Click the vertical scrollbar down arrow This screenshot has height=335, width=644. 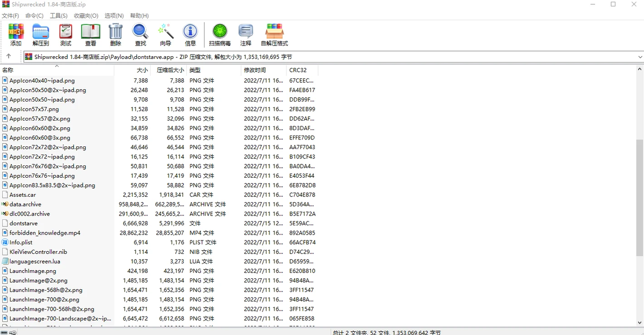click(640, 323)
